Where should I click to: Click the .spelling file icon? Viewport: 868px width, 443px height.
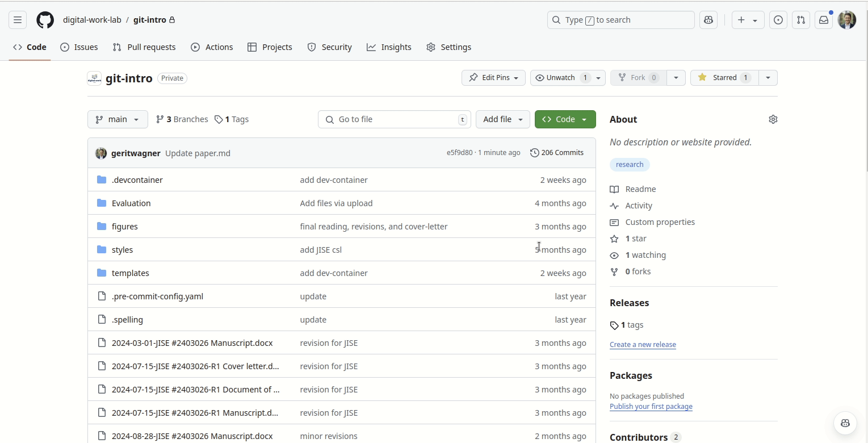coord(102,319)
